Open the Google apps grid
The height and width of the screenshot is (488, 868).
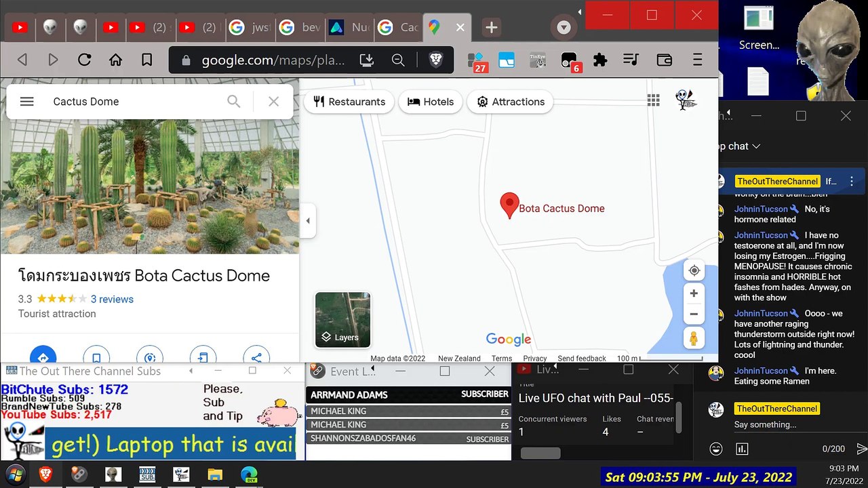coord(654,100)
